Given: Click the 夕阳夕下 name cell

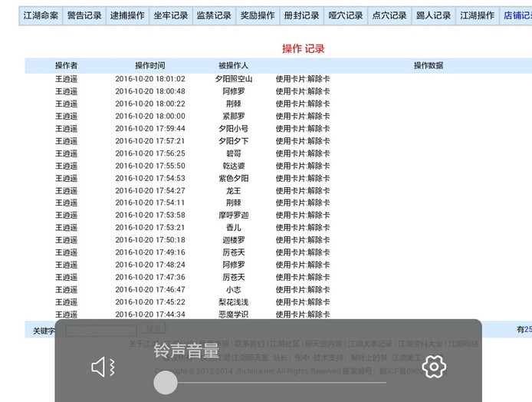Looking at the screenshot, I should click(234, 141).
